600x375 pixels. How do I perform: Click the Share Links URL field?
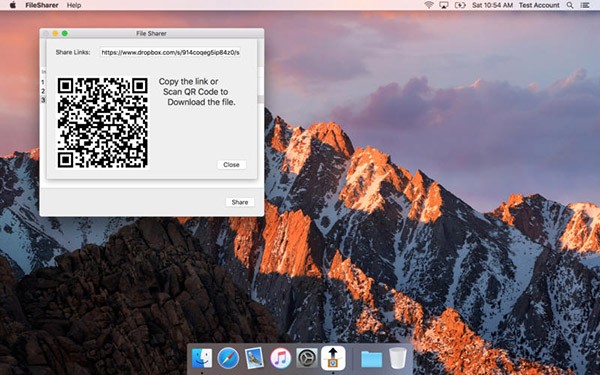pos(170,52)
